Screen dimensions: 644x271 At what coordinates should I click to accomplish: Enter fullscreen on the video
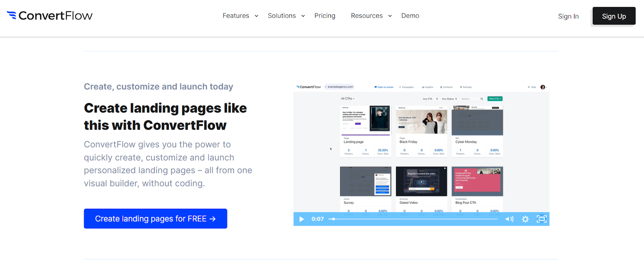point(542,219)
